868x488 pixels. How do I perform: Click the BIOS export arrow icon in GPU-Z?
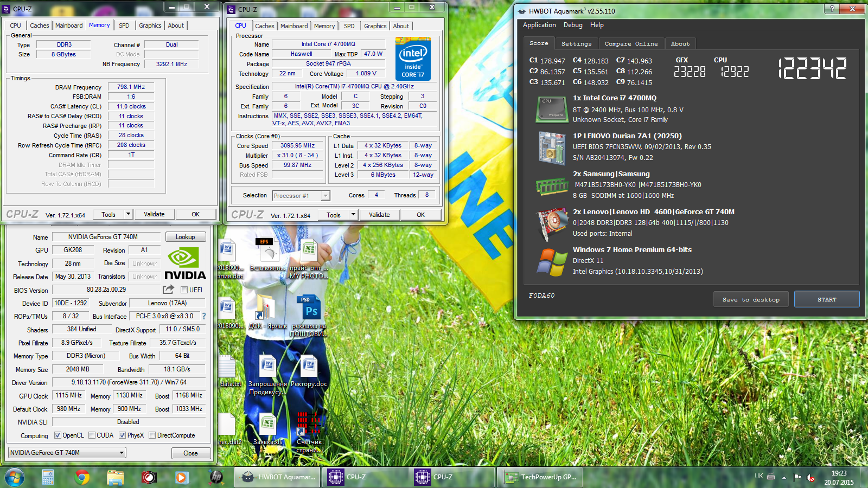point(168,290)
